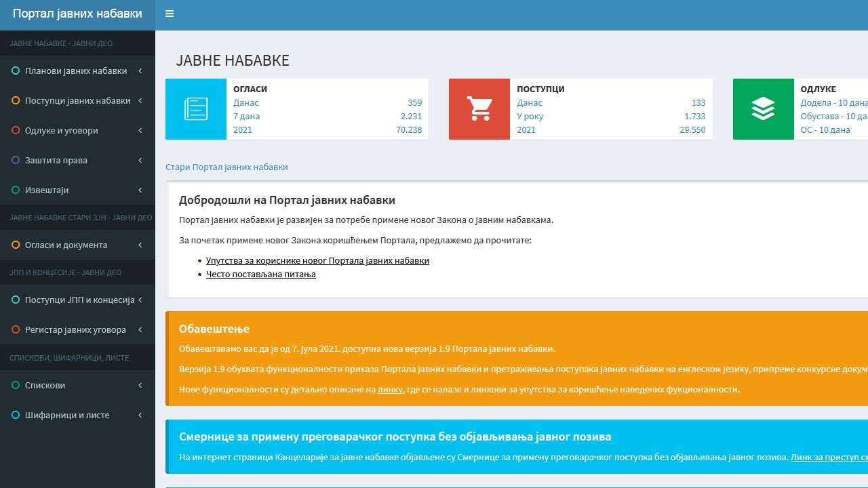The image size is (868, 488).
Task: Click circle icon beside Одлуке и уговори
Action: [x=16, y=130]
